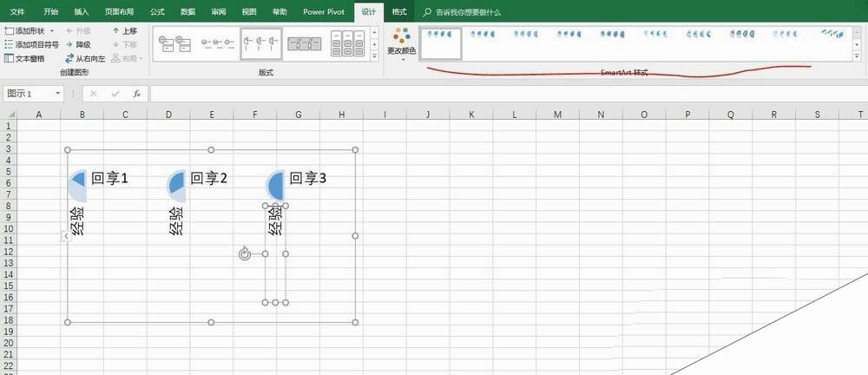This screenshot has width=868, height=375.
Task: Toggle the 文本窗格 text pane
Action: pyautogui.click(x=26, y=58)
